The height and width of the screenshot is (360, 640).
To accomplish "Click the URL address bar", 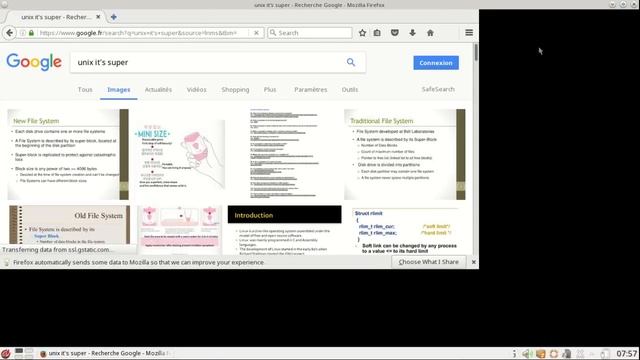I will [139, 33].
